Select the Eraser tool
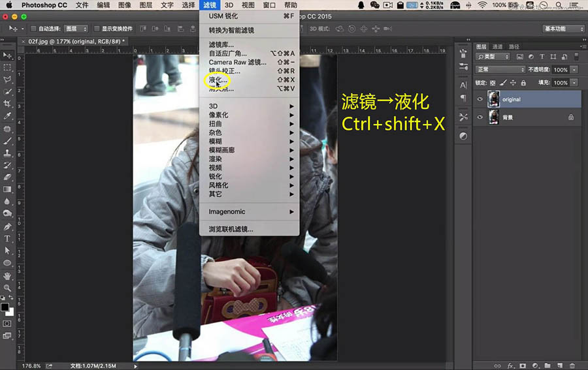The width and height of the screenshot is (588, 370). 7,177
